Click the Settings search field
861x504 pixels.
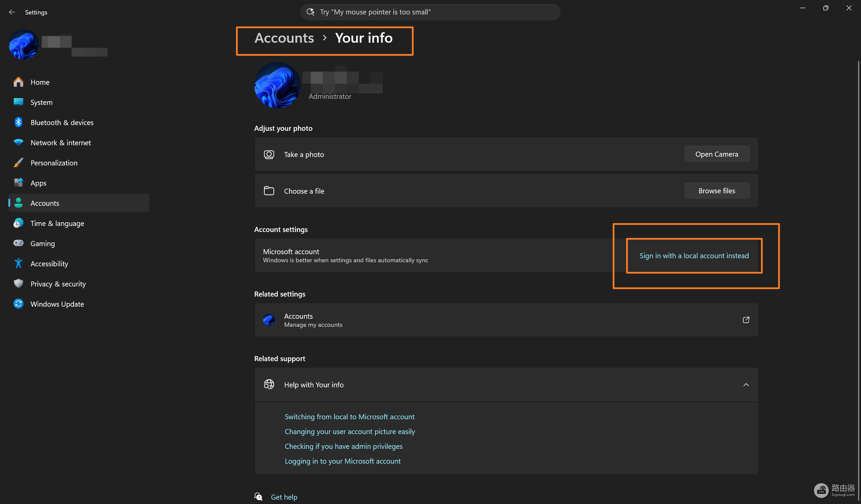coord(430,12)
